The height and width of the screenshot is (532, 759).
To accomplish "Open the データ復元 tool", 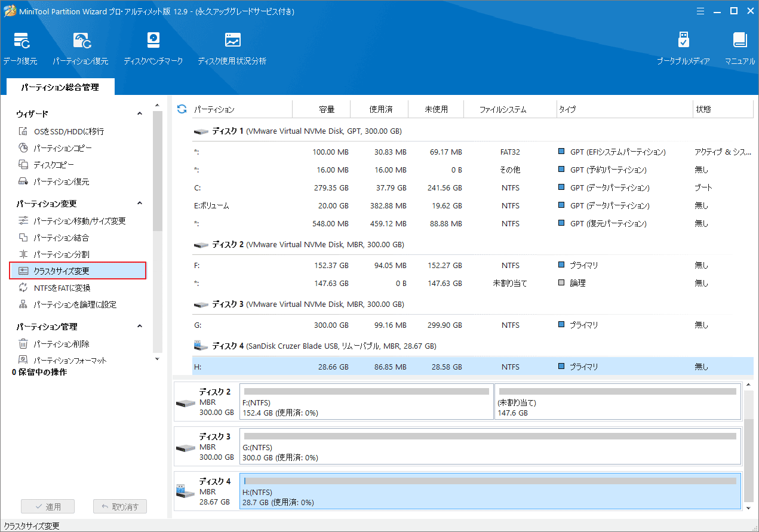I will click(20, 48).
